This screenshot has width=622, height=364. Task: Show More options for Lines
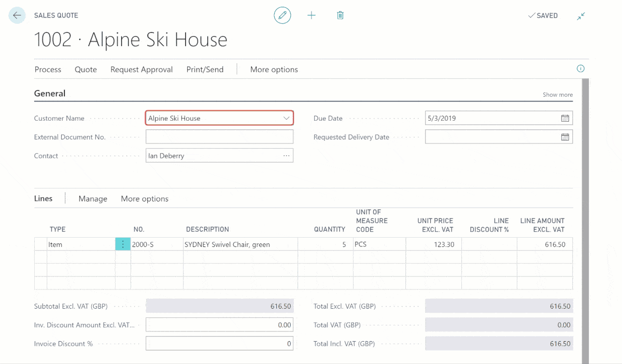pyautogui.click(x=145, y=199)
